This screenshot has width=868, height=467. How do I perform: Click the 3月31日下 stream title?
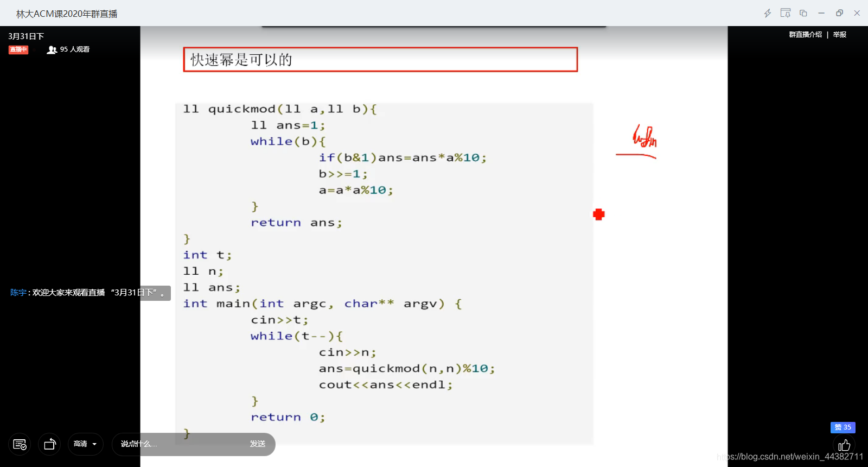[x=26, y=36]
